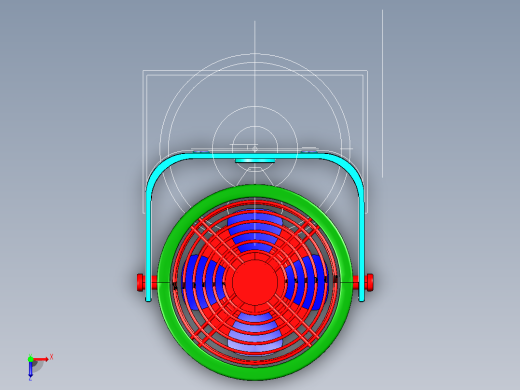Select the right blue fan blade
The height and width of the screenshot is (390, 520).
click(x=306, y=282)
